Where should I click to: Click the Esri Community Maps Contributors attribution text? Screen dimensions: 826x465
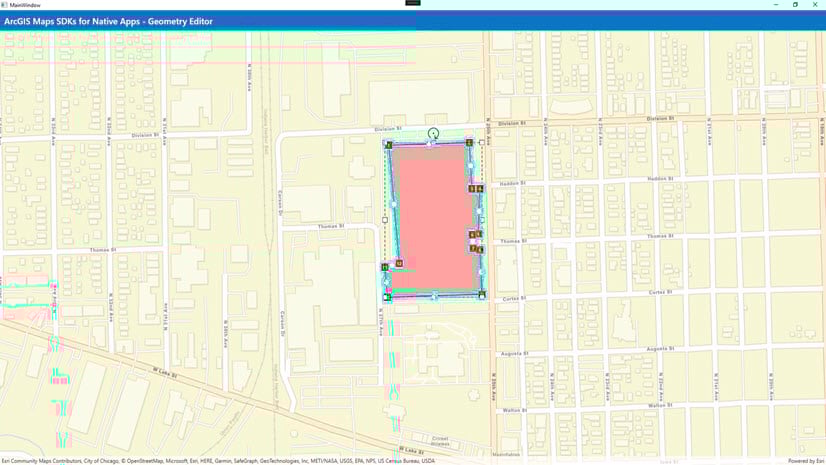click(x=218, y=461)
